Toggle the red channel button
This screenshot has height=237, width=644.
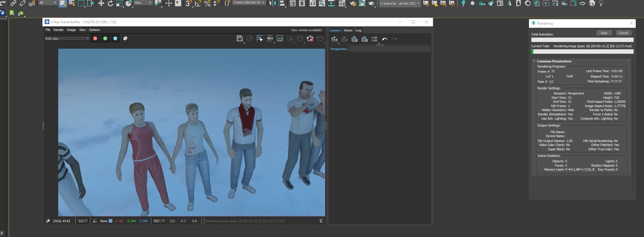coord(95,38)
